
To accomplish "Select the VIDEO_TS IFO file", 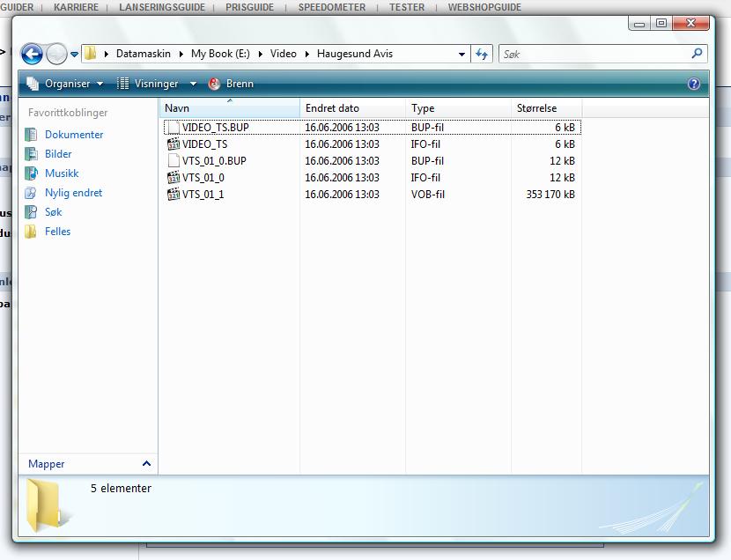I will (373, 144).
